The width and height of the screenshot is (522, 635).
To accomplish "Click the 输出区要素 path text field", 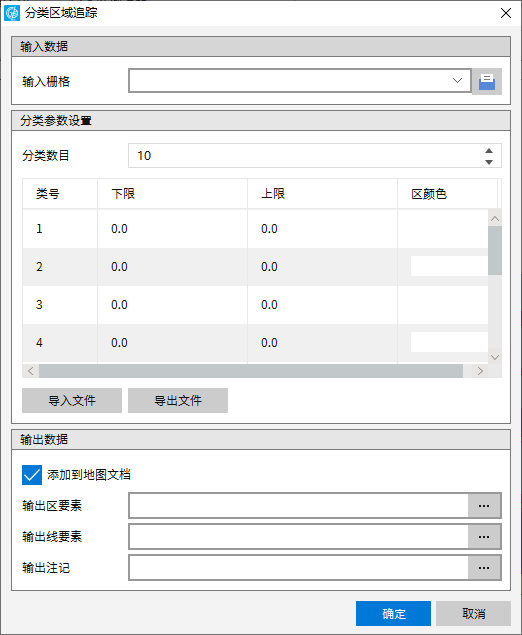I will [299, 506].
